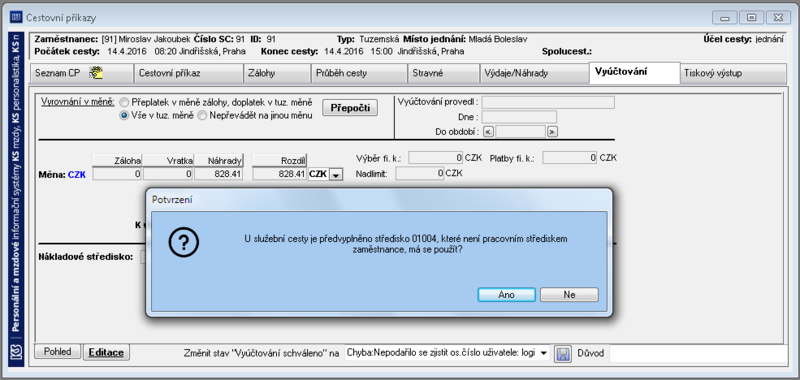800x380 pixels.
Task: Click the previous period arrow for Do období
Action: (488, 132)
